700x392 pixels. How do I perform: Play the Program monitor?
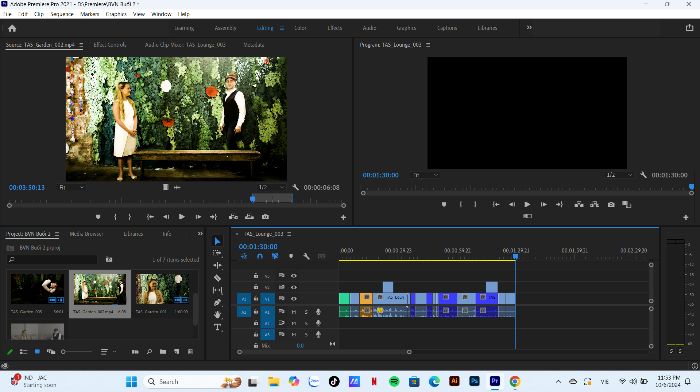[x=527, y=204]
